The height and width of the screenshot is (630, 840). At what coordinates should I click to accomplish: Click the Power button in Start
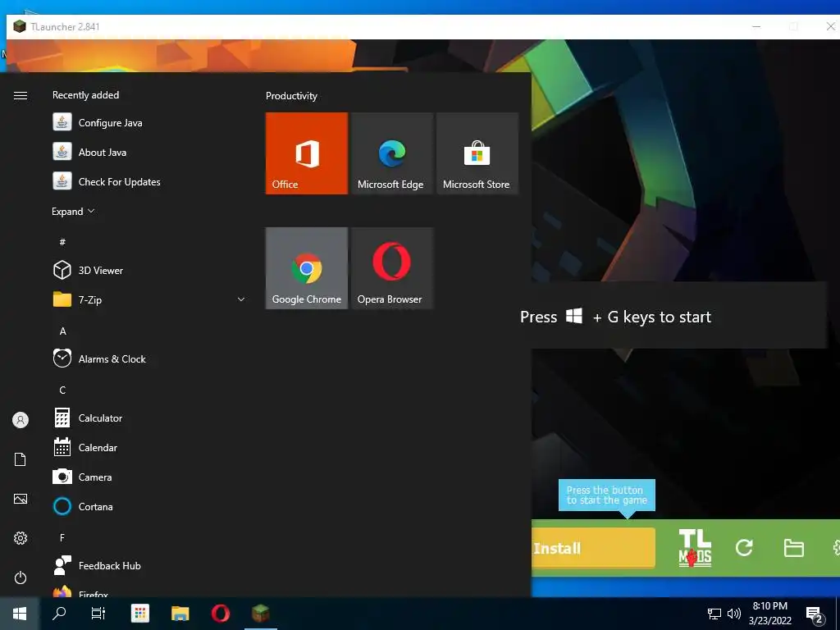[21, 577]
